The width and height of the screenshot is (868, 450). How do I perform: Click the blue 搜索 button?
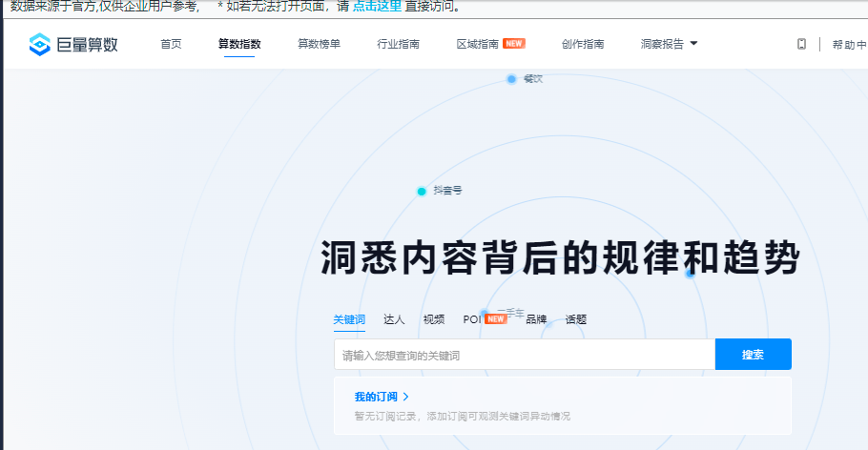(x=753, y=355)
